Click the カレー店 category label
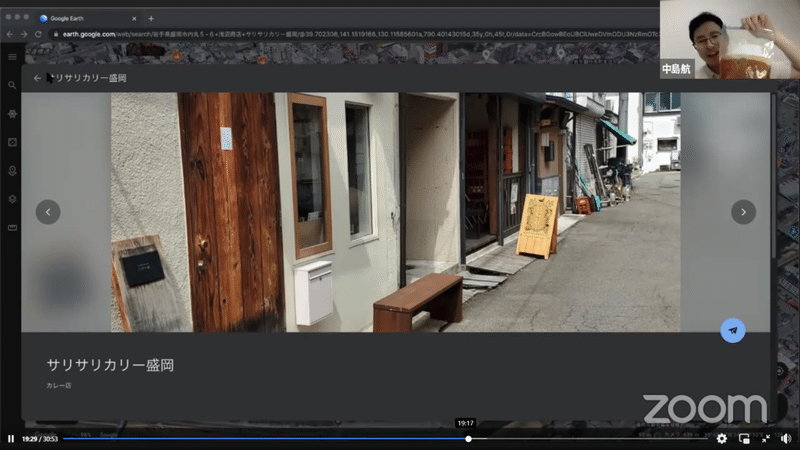The width and height of the screenshot is (800, 450). [59, 386]
